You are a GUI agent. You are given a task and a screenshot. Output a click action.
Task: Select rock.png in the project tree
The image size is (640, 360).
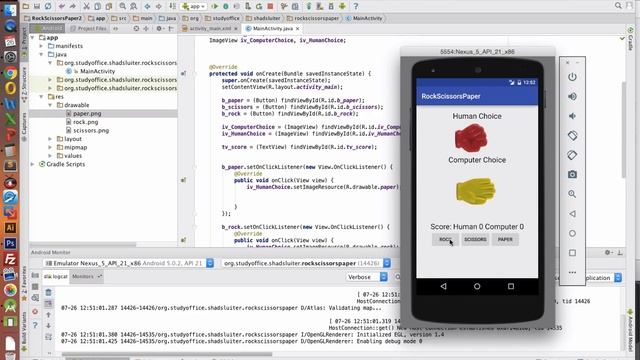pos(85,122)
